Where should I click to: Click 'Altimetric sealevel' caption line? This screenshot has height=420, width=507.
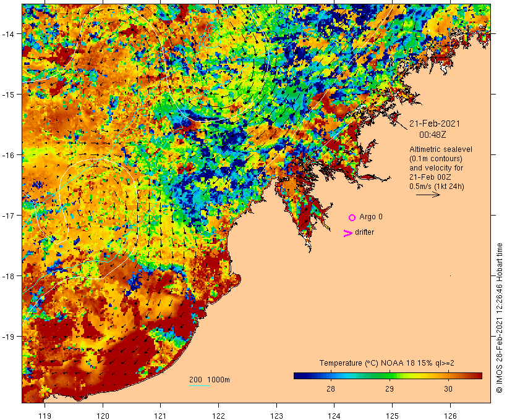[x=441, y=149]
